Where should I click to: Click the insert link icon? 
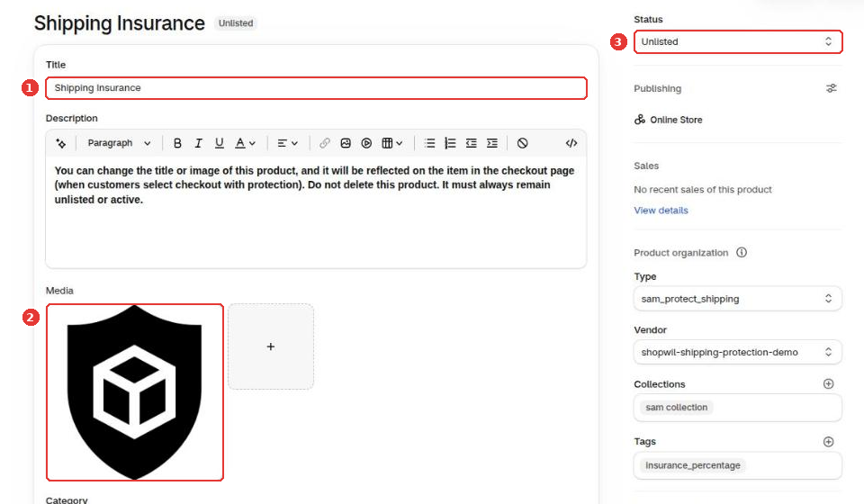325,143
